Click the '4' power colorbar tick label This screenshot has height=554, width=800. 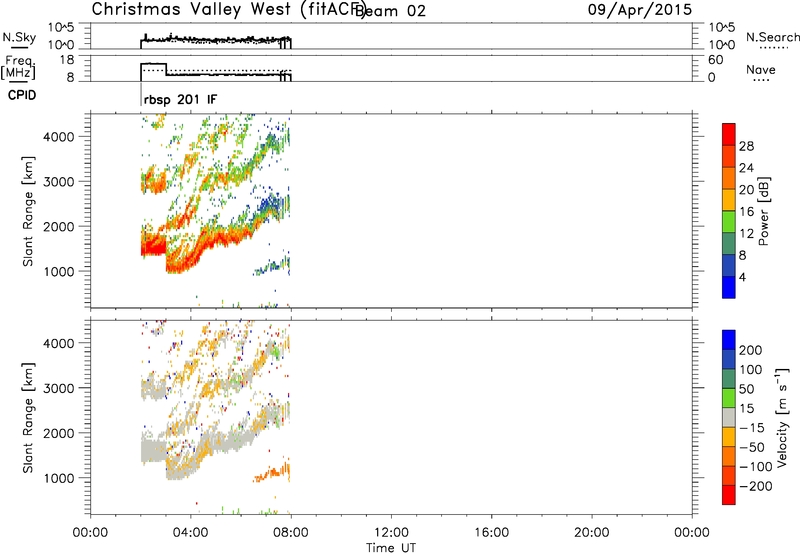tap(743, 277)
